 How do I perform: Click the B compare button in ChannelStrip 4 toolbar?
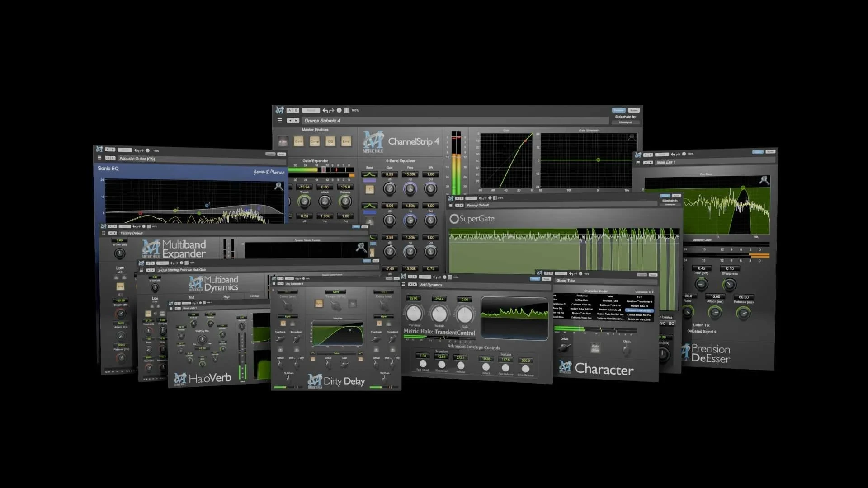296,110
